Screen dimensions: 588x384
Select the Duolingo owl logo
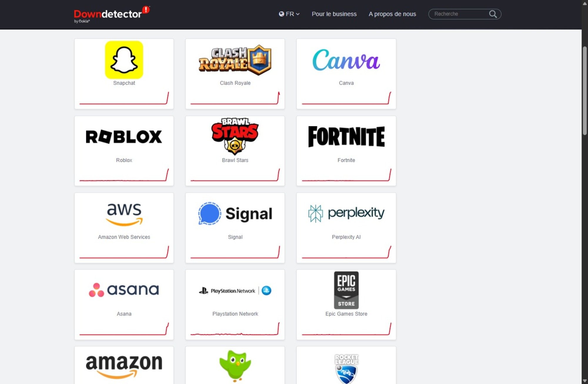coord(235,366)
